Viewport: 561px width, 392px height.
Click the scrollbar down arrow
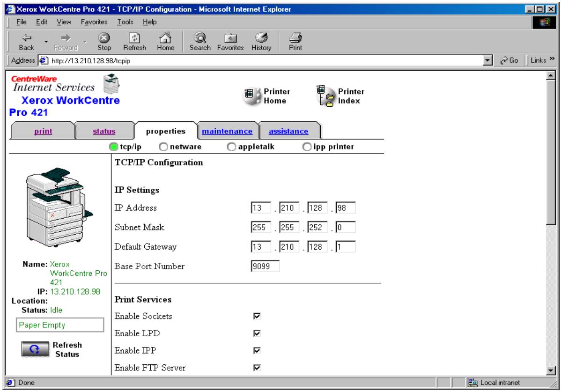point(551,370)
